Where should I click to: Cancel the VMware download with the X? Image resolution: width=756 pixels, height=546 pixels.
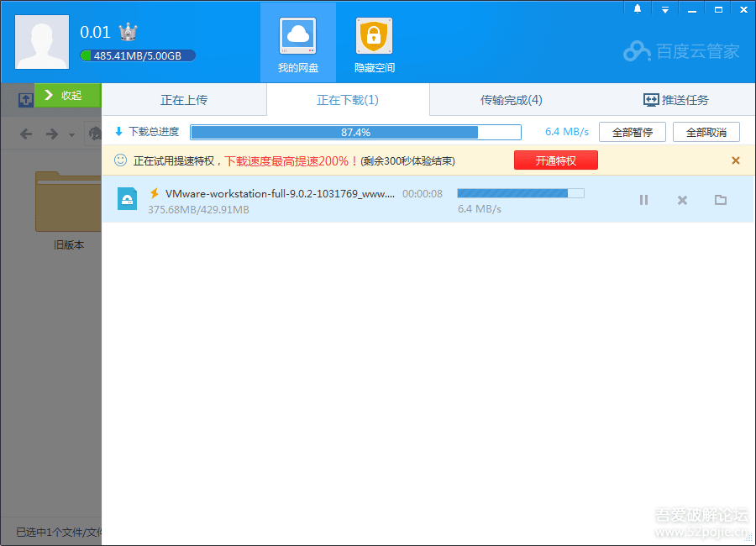[682, 200]
